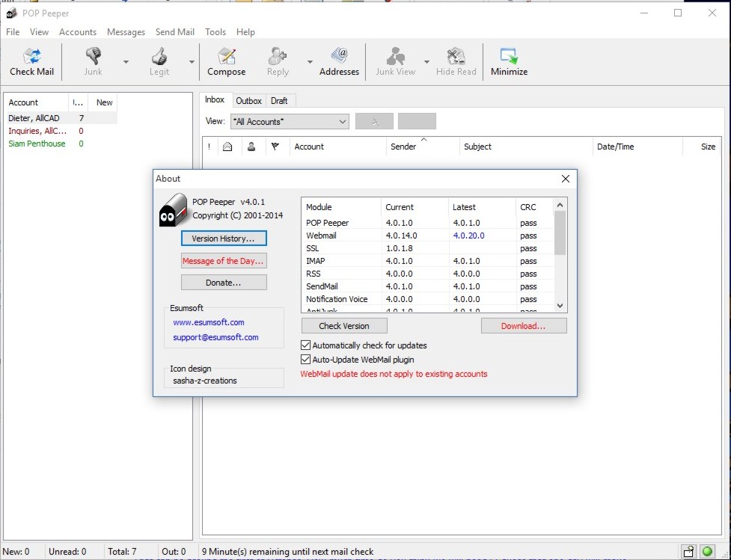Image resolution: width=731 pixels, height=560 pixels.
Task: Sort messages by Date/Time column
Action: point(637,147)
